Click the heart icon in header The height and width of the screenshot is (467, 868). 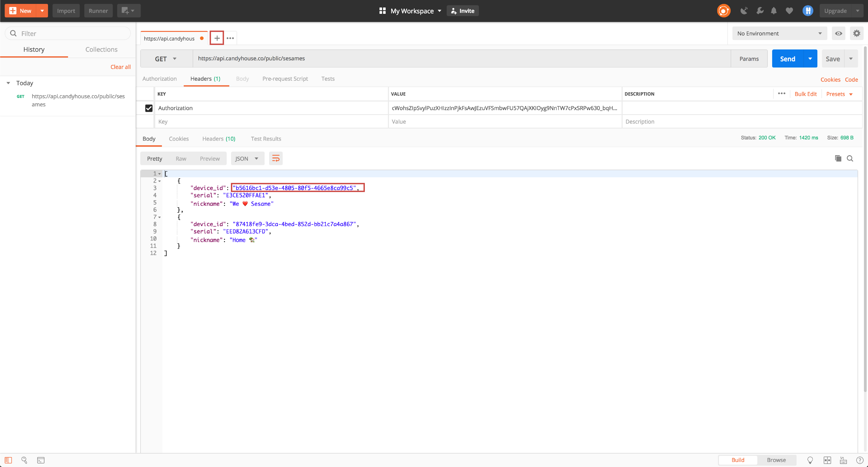(789, 11)
